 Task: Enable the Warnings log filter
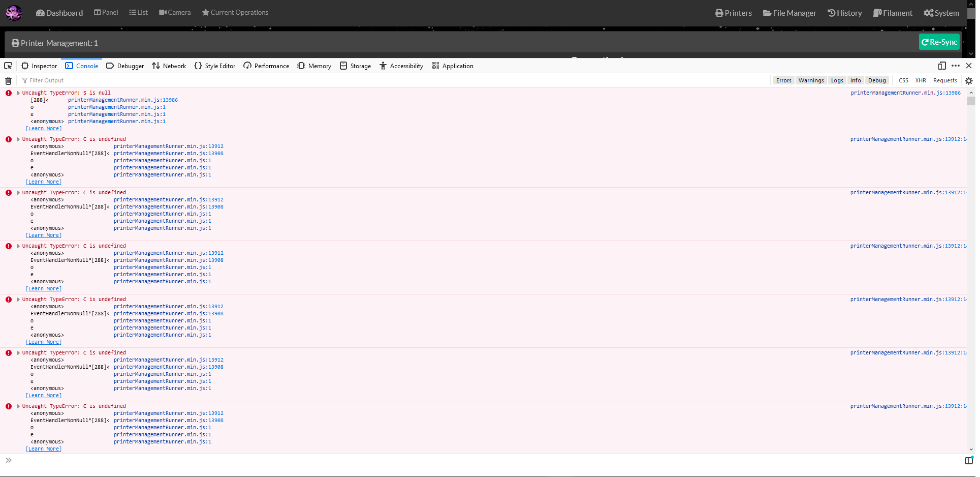point(811,80)
